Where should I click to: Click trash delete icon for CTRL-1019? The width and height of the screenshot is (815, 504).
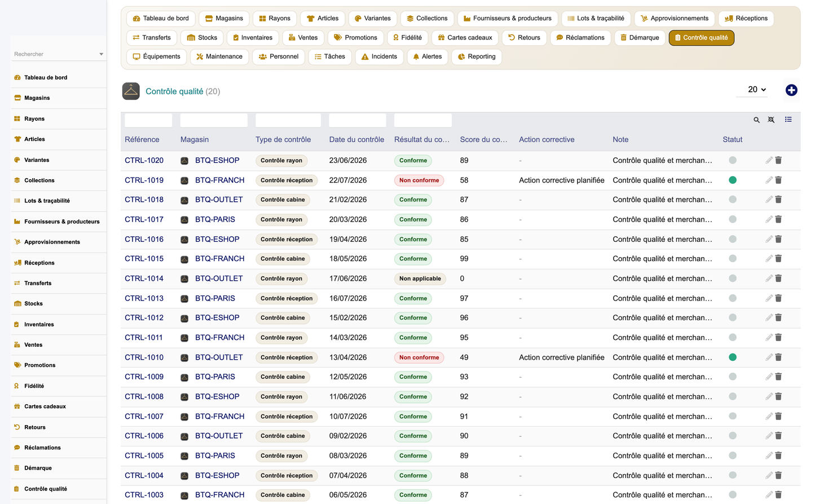(x=778, y=180)
